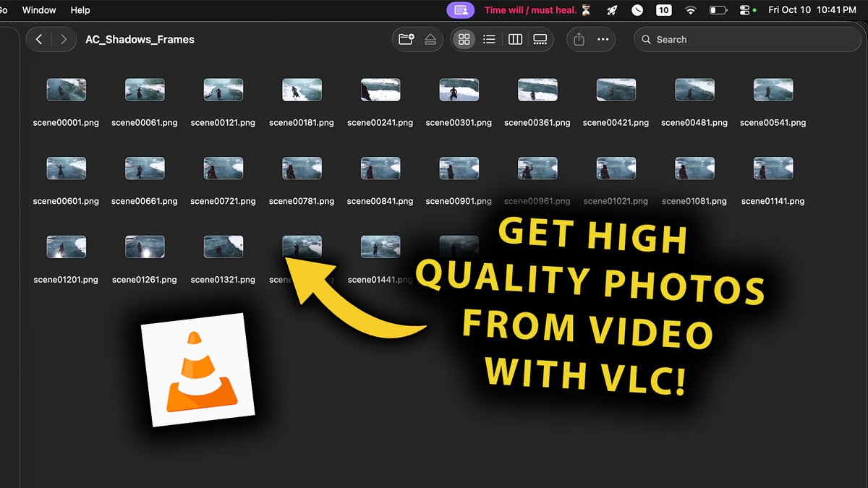The width and height of the screenshot is (868, 488).
Task: Click the scene00601.png file name
Action: pos(66,201)
